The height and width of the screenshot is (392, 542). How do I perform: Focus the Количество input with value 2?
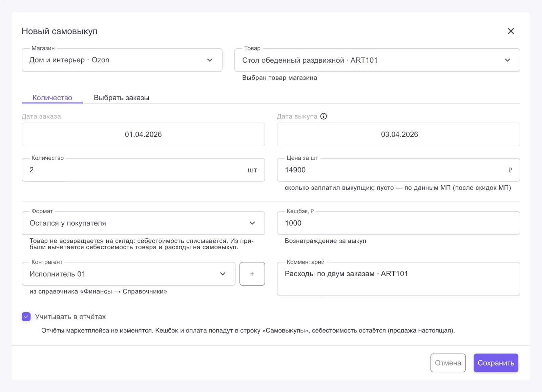(143, 170)
